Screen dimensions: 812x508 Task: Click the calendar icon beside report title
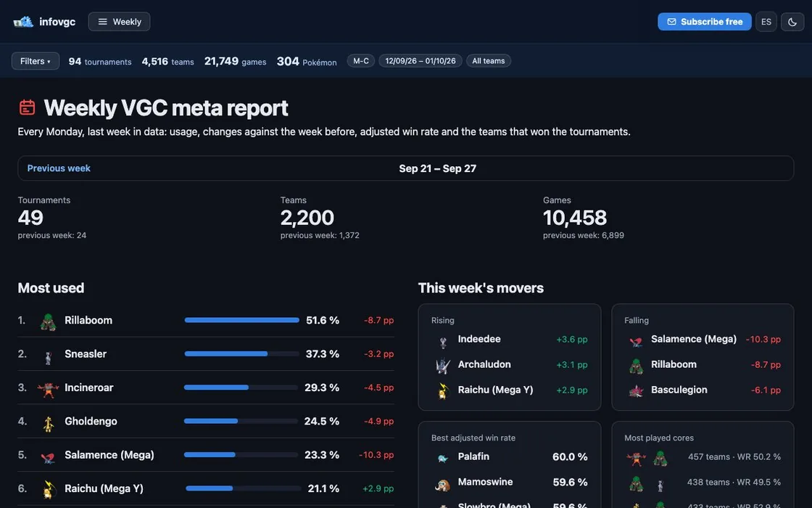[27, 108]
